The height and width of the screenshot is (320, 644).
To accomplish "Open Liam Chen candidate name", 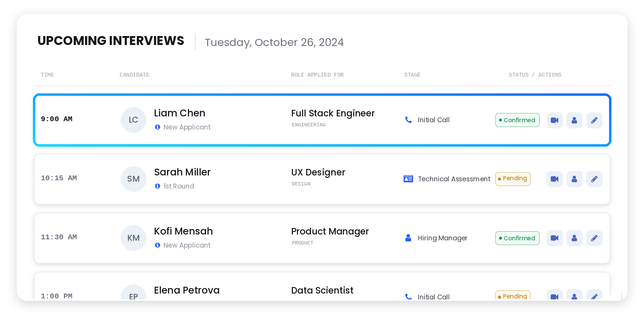I will (180, 113).
